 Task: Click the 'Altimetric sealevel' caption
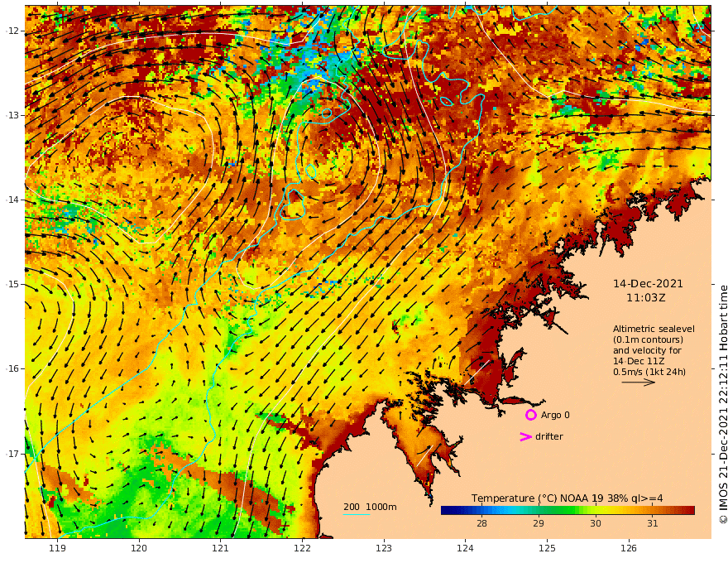tap(654, 329)
